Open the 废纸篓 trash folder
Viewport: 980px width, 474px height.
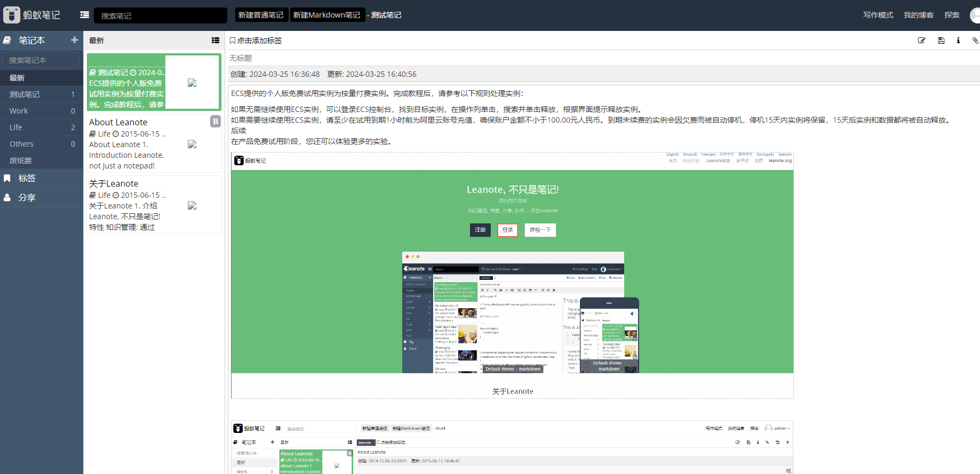(42, 160)
